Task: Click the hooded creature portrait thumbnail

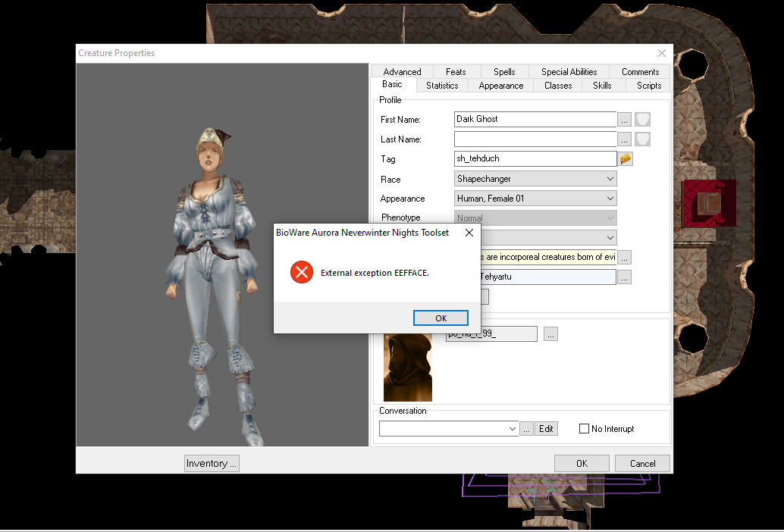Action: (408, 367)
